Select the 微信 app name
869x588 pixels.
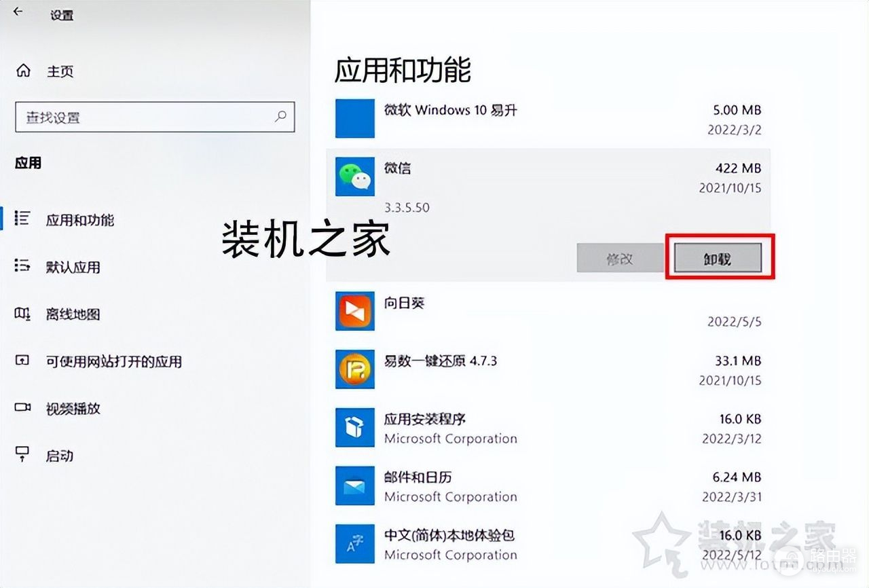[x=398, y=168]
